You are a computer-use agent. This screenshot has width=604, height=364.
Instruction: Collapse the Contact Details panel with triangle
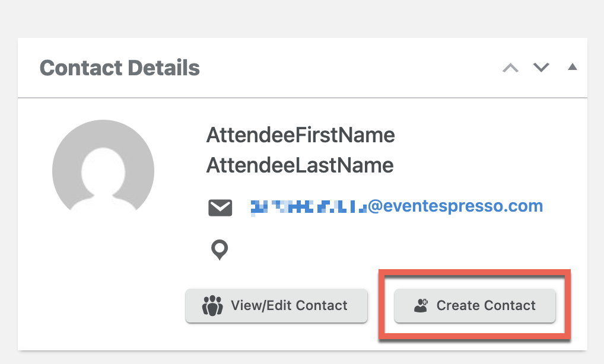(x=573, y=67)
